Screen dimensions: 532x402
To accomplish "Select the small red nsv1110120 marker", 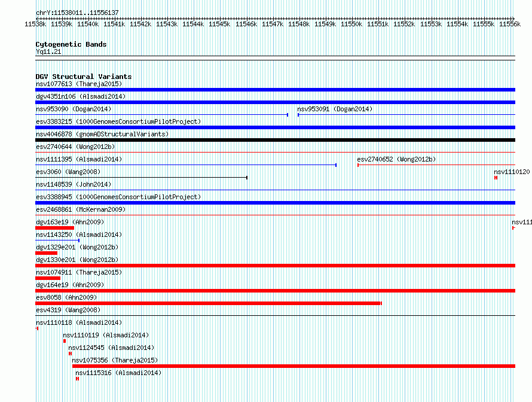I will [496, 178].
